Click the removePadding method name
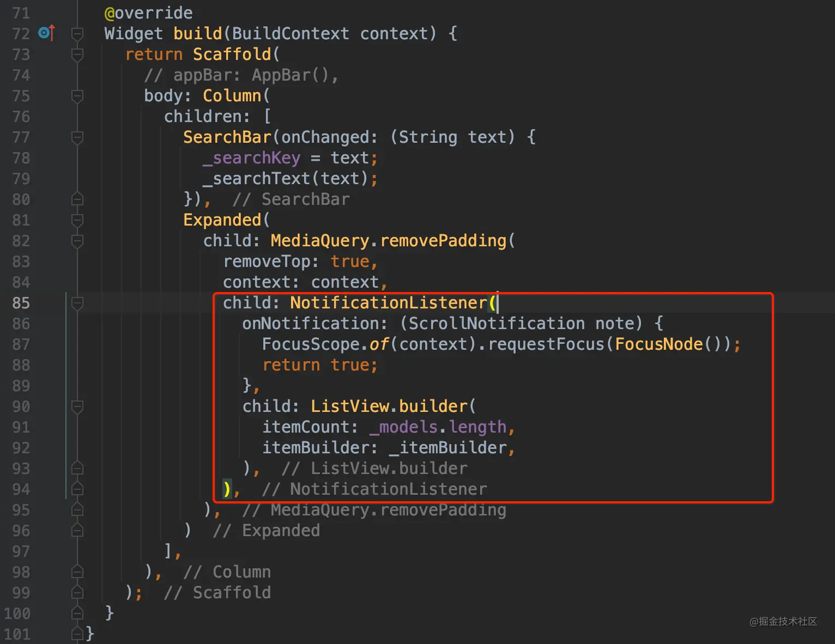Viewport: 835px width, 644px height. [443, 241]
